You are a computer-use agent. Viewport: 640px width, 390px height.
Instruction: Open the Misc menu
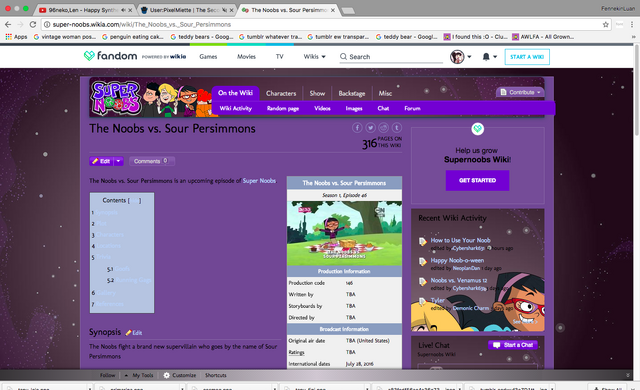point(385,93)
